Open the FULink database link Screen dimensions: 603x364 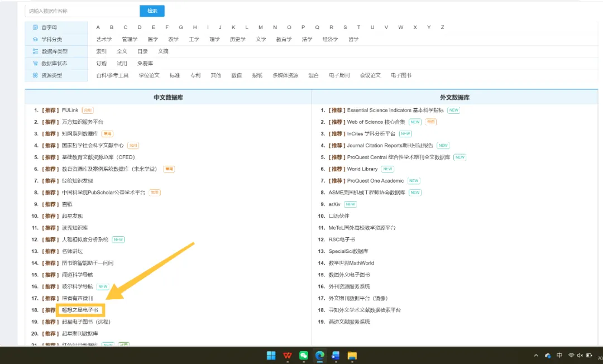tap(70, 111)
